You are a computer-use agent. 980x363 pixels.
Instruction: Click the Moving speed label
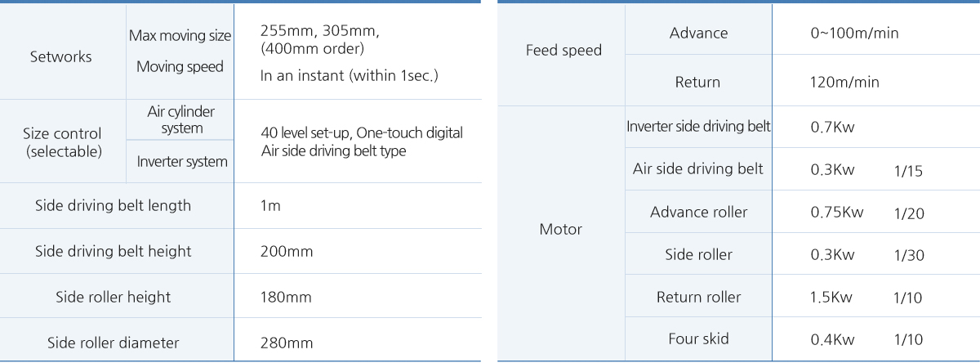pyautogui.click(x=180, y=66)
